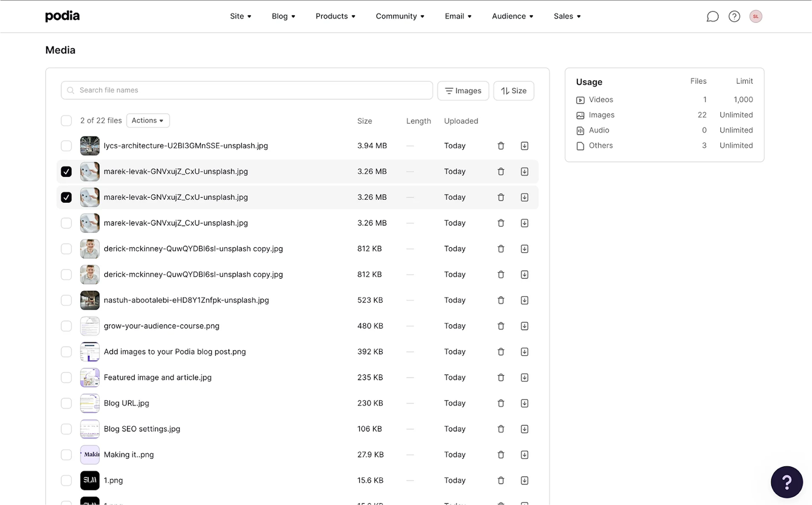
Task: Check the nastuh-abootalebi file checkbox
Action: (x=66, y=300)
